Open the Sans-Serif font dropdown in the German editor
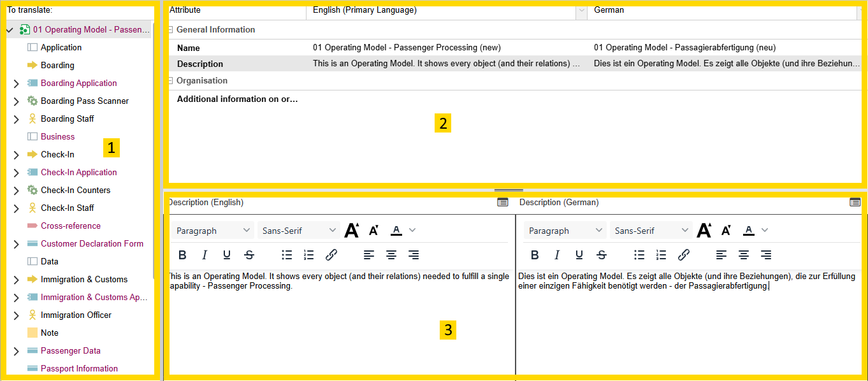The image size is (868, 381). click(651, 230)
